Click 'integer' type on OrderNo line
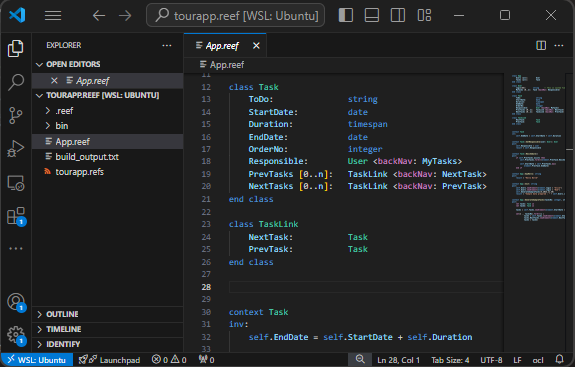 click(x=365, y=149)
